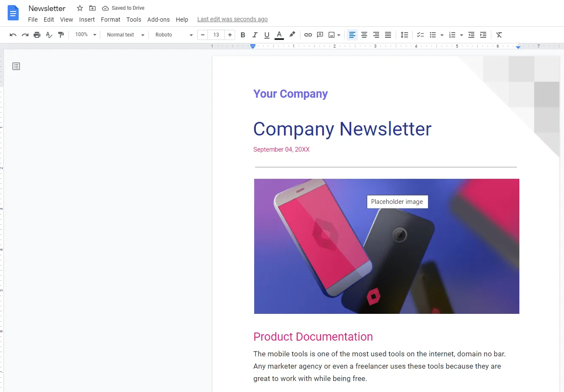Open the Normal text style dropdown

[x=125, y=35]
